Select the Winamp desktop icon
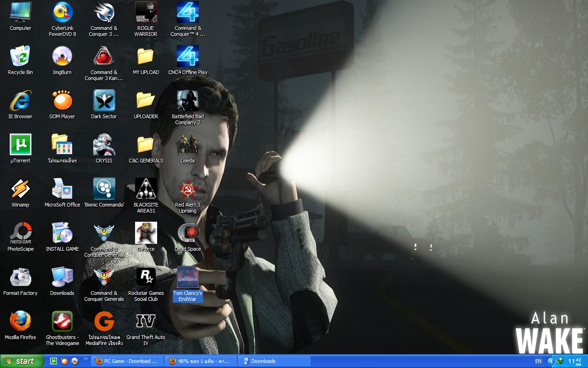 20,193
